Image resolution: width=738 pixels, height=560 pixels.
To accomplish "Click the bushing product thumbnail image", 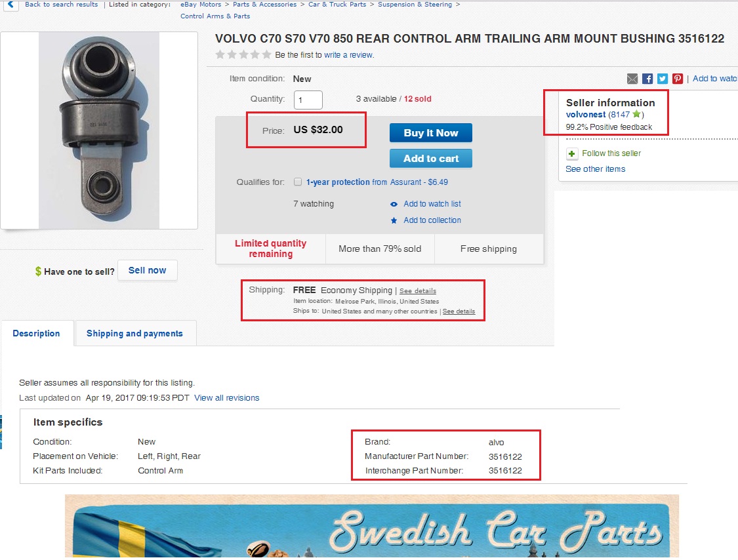I will [99, 130].
